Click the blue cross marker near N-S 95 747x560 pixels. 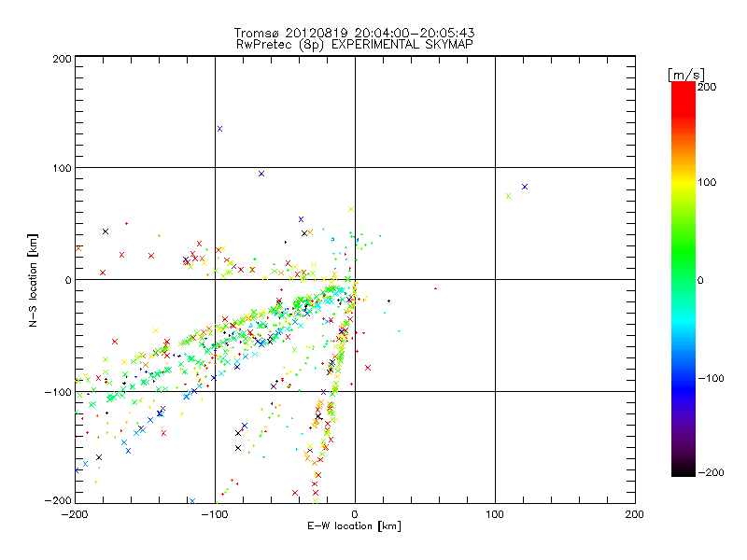(x=261, y=174)
